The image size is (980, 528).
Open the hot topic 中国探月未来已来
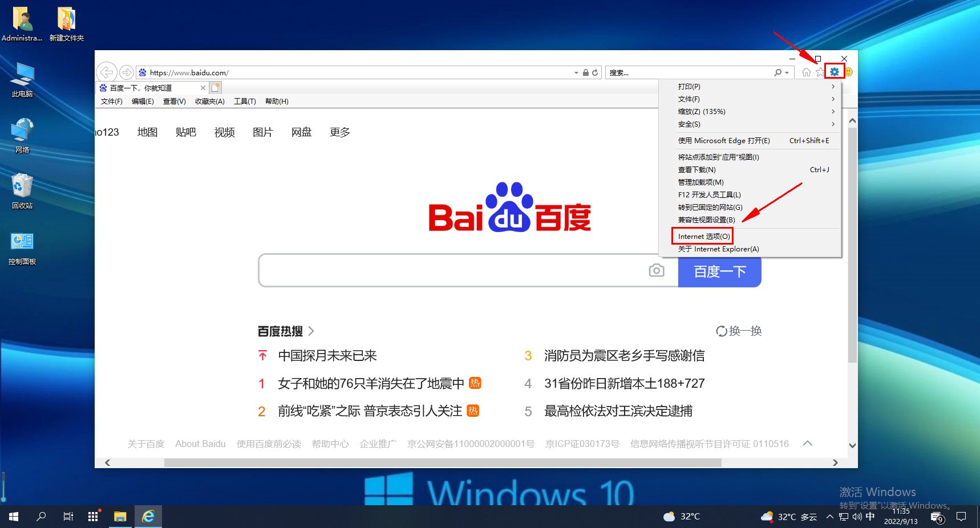(327, 356)
